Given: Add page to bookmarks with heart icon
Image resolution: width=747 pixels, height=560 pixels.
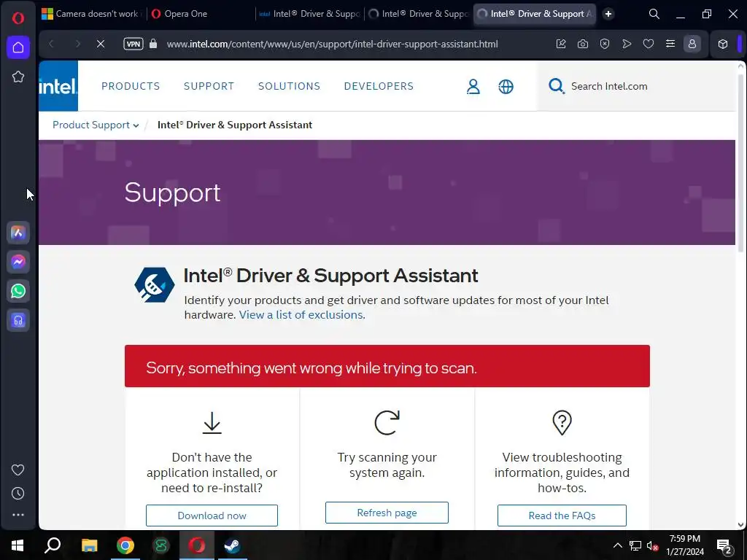Looking at the screenshot, I should pyautogui.click(x=649, y=44).
